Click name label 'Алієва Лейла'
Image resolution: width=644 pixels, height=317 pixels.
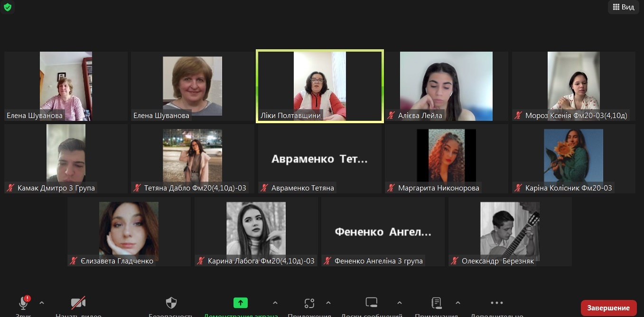coord(420,115)
